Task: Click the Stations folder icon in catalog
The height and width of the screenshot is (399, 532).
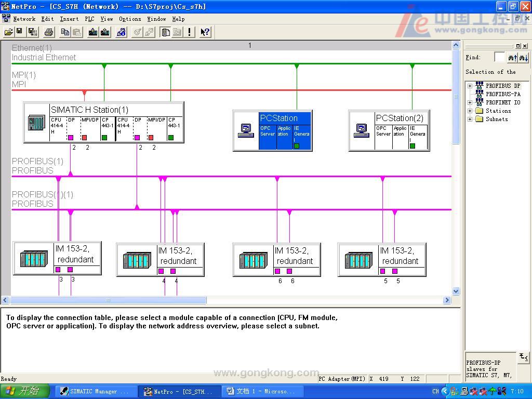Action: tap(480, 111)
